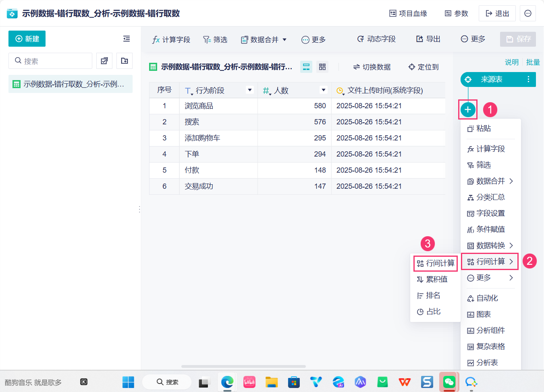
Task: Select 累积值 in the submenu
Action: [436, 279]
